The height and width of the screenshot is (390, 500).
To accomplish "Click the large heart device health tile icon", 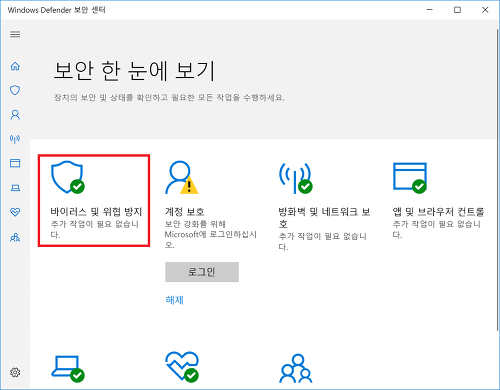I will (x=182, y=366).
